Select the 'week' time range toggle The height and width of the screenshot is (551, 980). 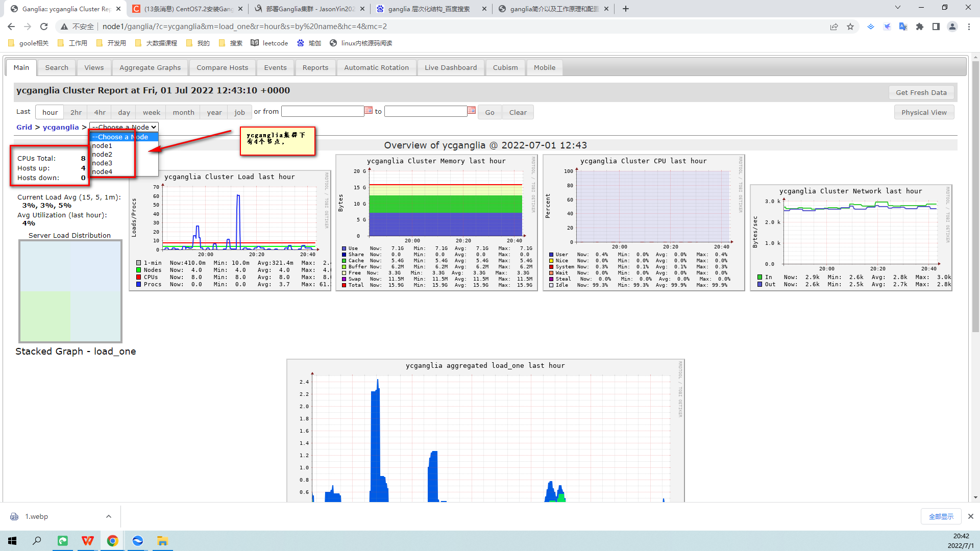click(x=151, y=112)
